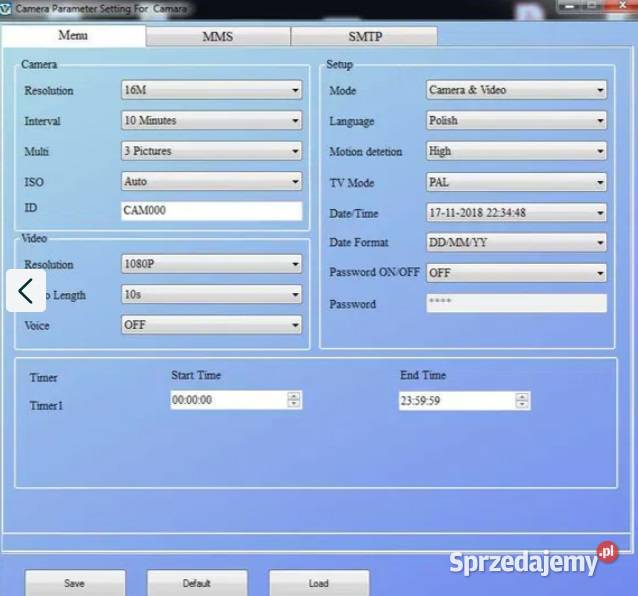
Task: Click the Default button
Action: 197,583
